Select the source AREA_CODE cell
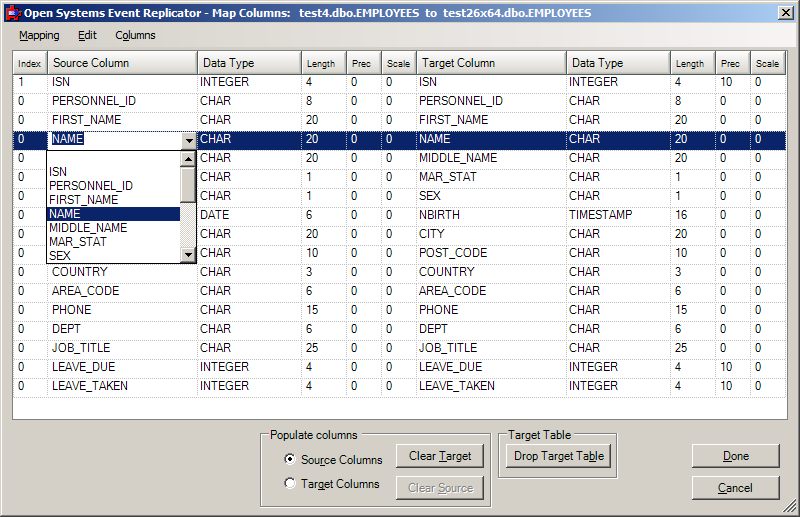 tap(122, 291)
